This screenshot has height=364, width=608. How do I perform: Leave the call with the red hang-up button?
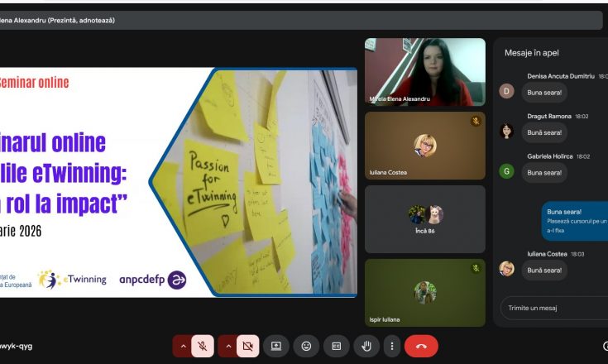pos(421,346)
